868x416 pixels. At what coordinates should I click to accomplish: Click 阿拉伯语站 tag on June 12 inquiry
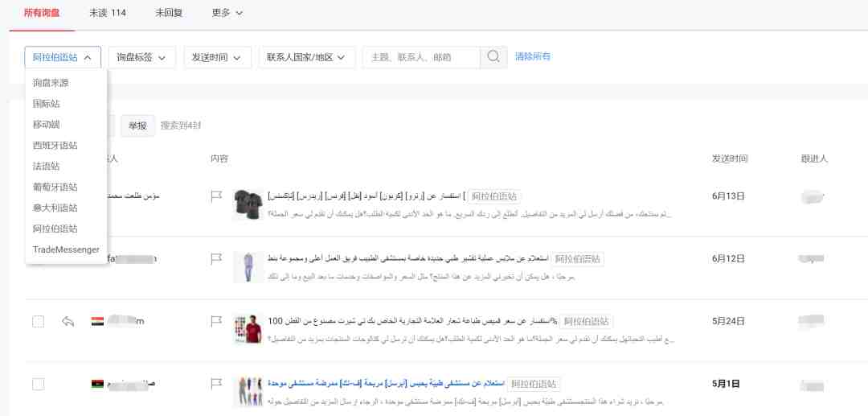577,258
